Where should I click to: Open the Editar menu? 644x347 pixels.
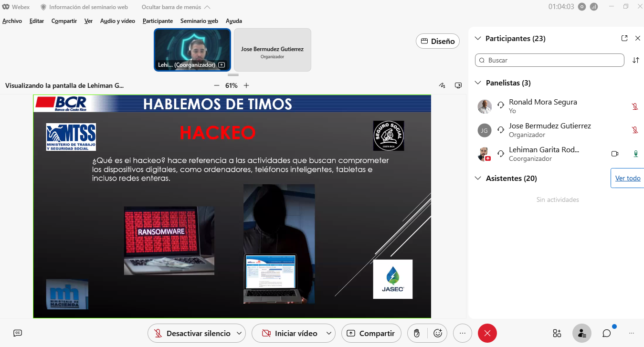pos(37,21)
